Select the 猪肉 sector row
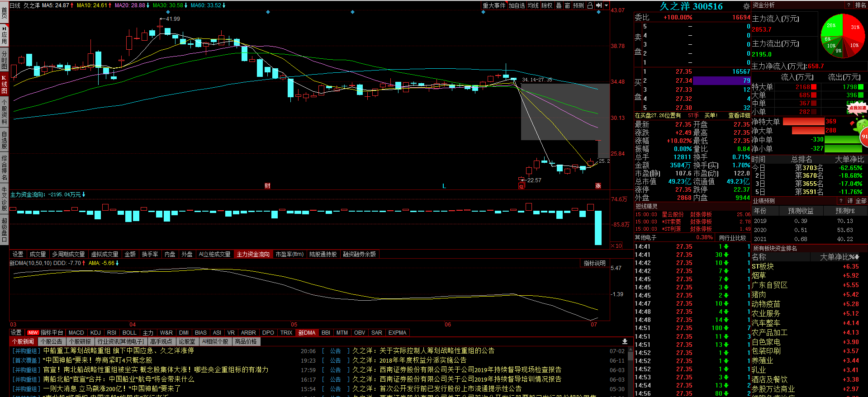868x397 pixels. (809, 295)
